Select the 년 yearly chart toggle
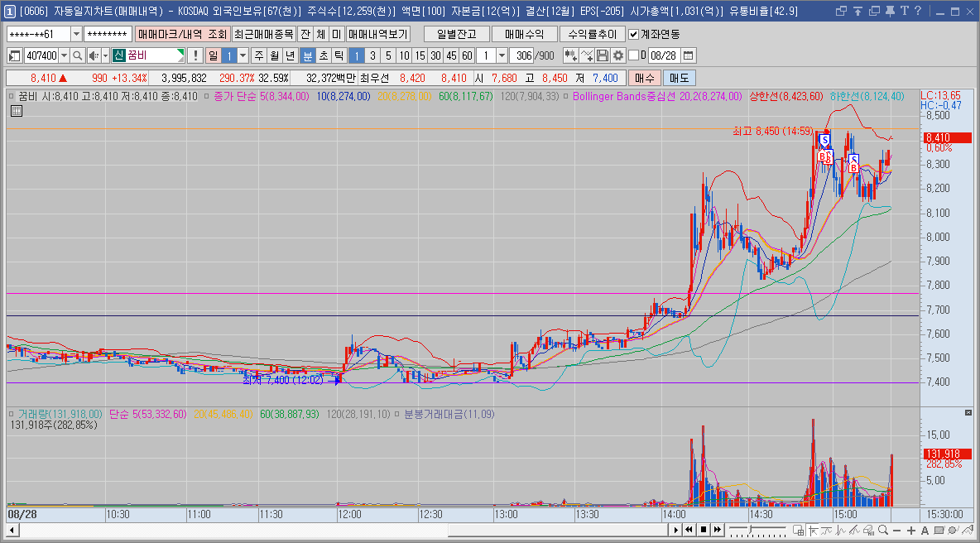The height and width of the screenshot is (543, 980). 290,55
